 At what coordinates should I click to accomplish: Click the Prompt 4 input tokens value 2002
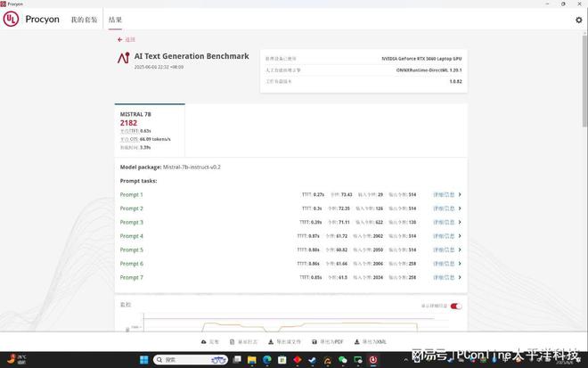[x=378, y=236]
